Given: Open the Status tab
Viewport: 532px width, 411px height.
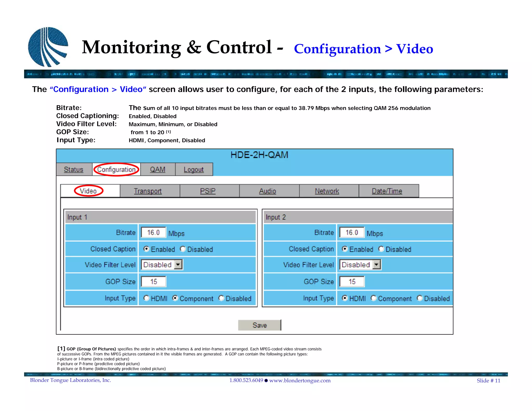Looking at the screenshot, I should coord(74,169).
